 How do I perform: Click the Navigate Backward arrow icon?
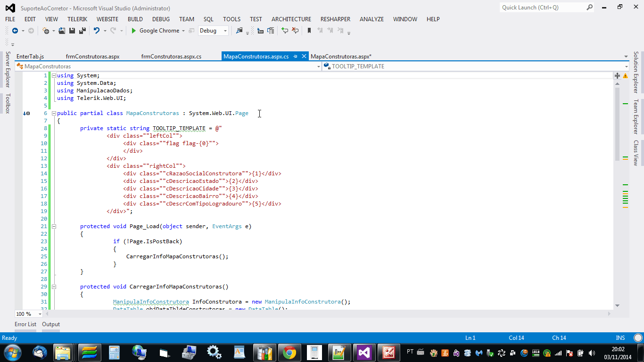click(15, 31)
